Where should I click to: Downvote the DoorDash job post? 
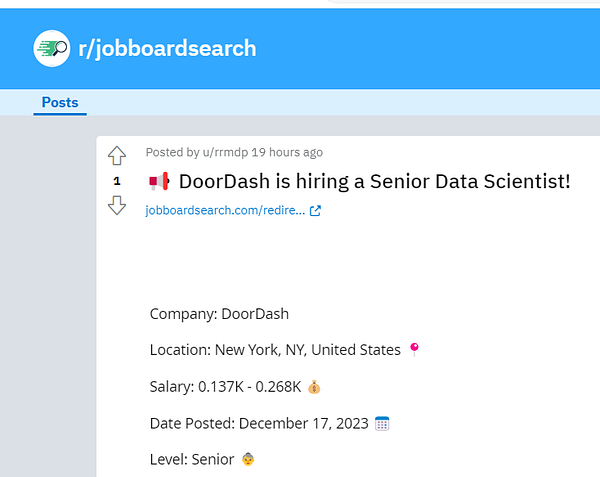coord(117,205)
